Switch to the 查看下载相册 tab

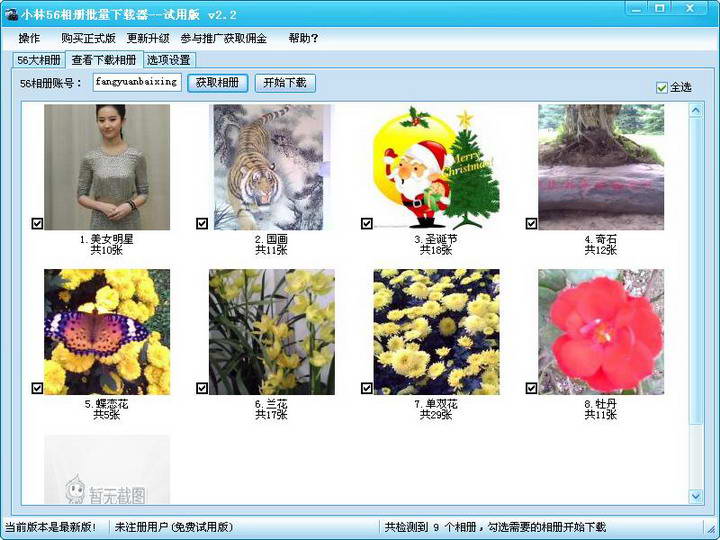click(x=104, y=60)
